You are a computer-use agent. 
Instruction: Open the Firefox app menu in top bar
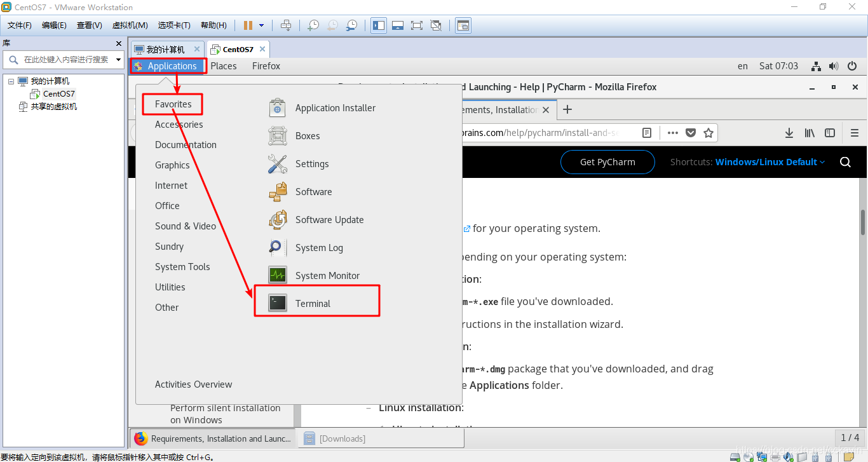click(266, 66)
